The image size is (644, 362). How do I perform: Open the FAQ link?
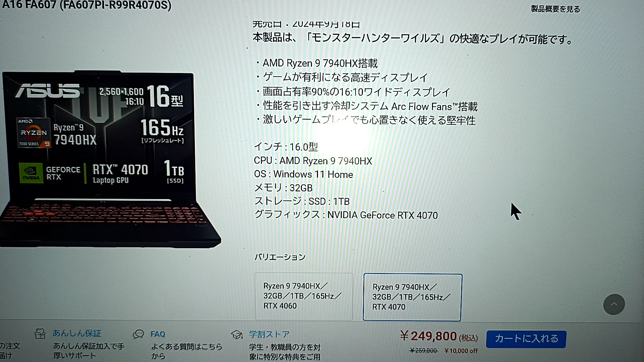click(158, 334)
